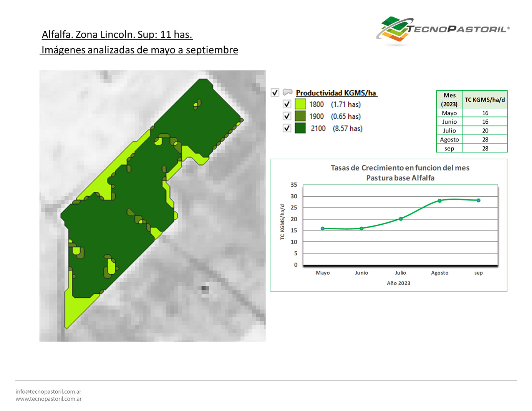The height and width of the screenshot is (411, 532).
Task: Click the Mayo data point on chart
Action: click(x=323, y=229)
